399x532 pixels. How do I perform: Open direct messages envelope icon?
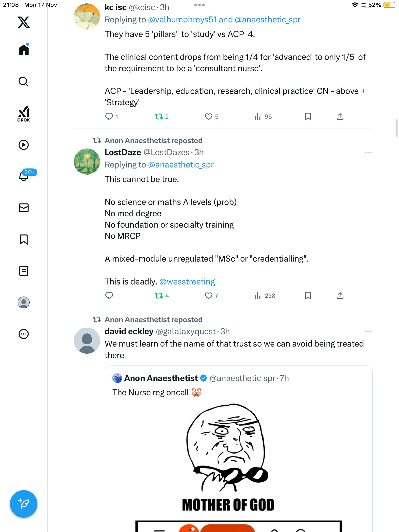pyautogui.click(x=24, y=208)
